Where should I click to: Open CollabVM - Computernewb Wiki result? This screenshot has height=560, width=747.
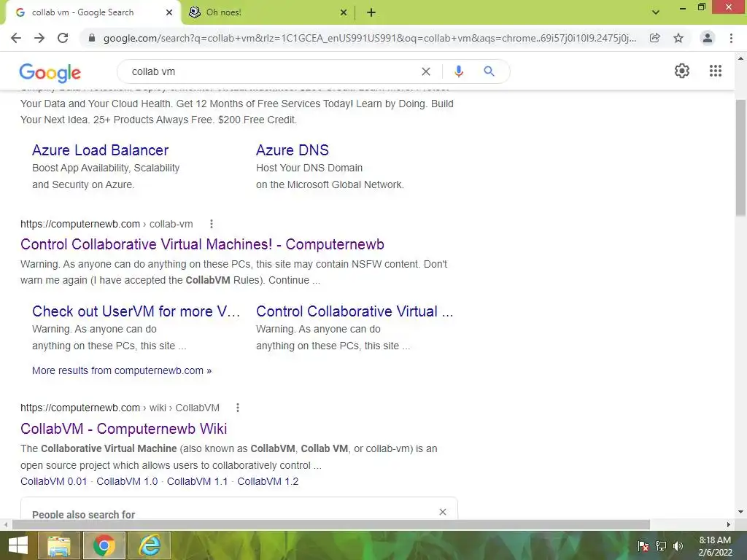pos(124,429)
